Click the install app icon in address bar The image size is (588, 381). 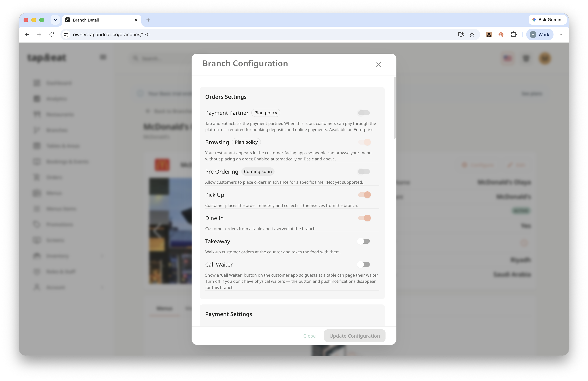coord(461,35)
